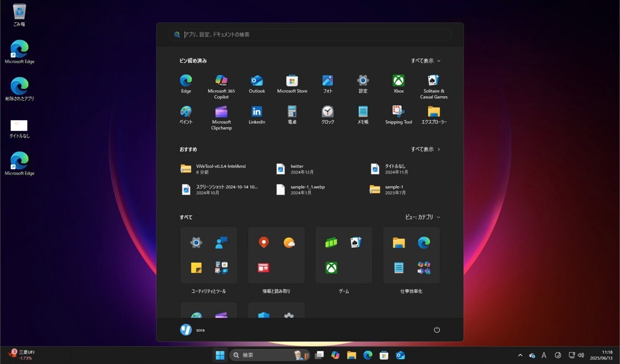Open Microsoft 365 Copilot pinned app

coord(221,81)
